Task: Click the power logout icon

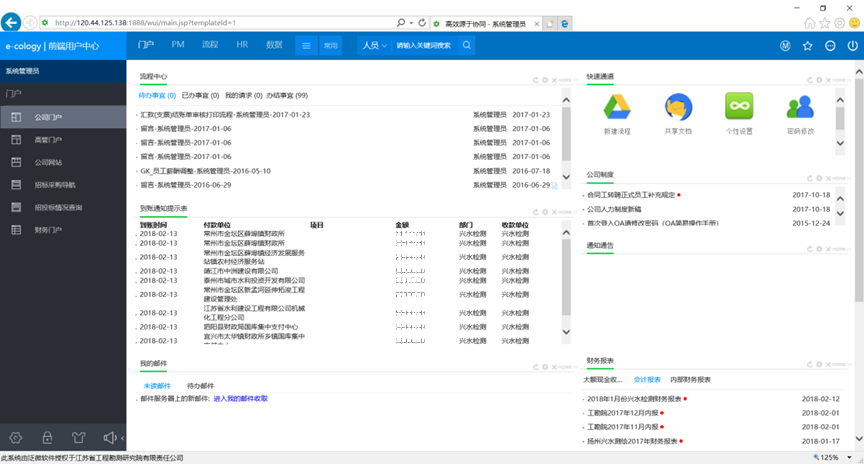Action: click(852, 46)
